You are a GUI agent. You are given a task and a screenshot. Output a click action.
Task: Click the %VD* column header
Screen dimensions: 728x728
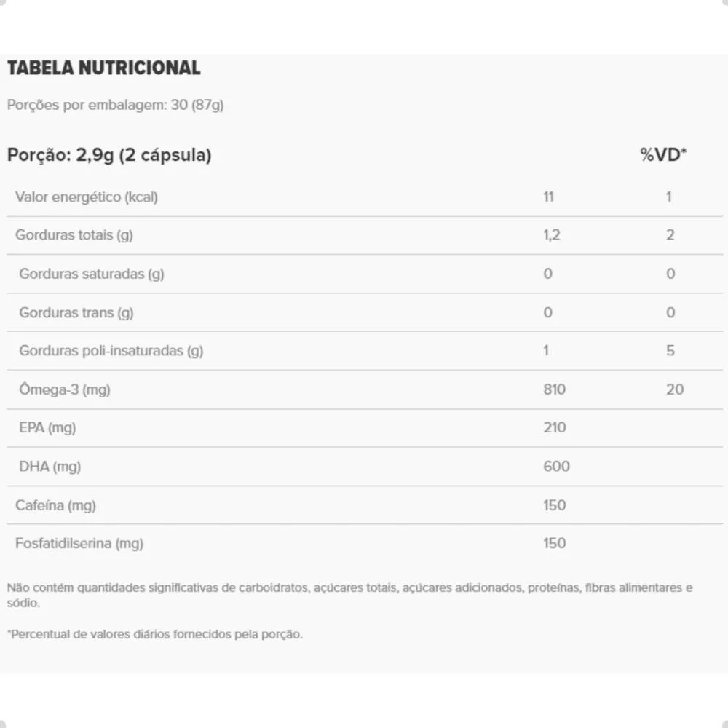(663, 154)
